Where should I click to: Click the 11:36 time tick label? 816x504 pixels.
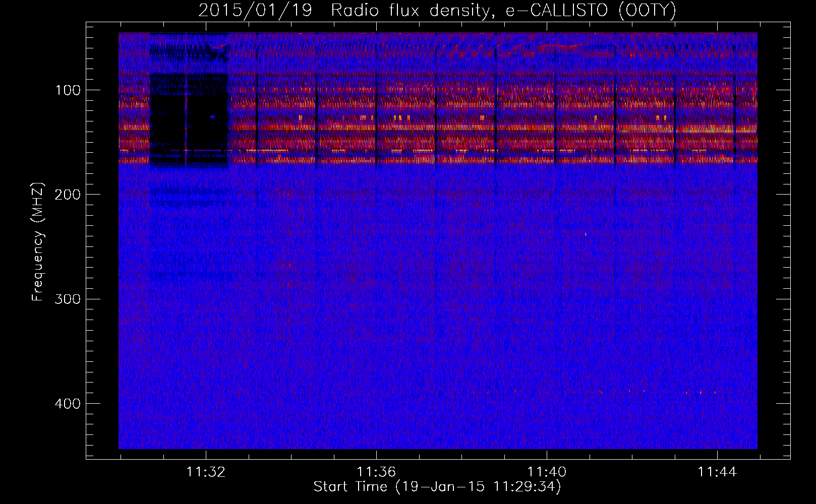coord(376,472)
